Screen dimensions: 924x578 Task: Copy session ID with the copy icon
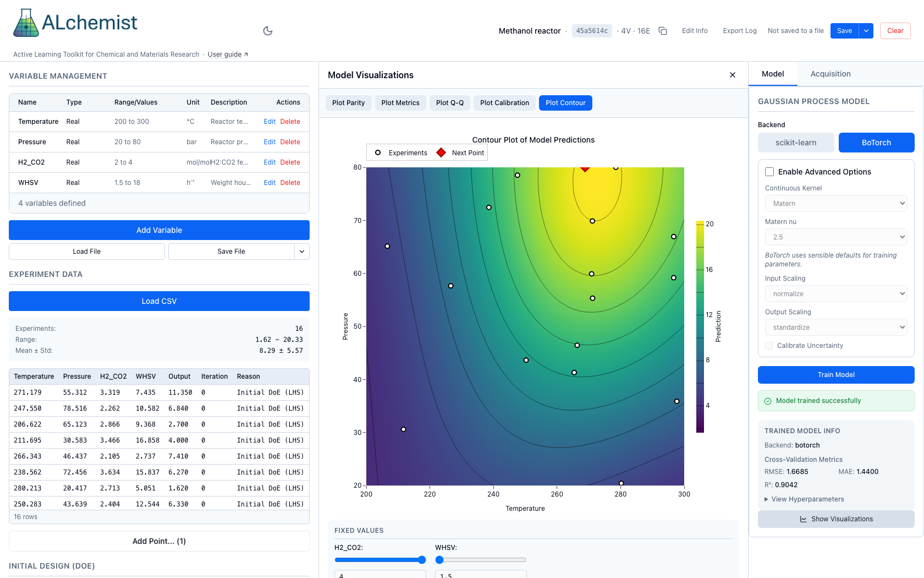(663, 31)
